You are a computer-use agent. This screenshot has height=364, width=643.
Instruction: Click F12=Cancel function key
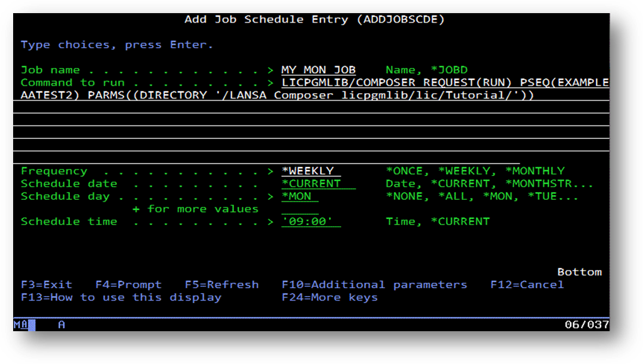pos(527,285)
